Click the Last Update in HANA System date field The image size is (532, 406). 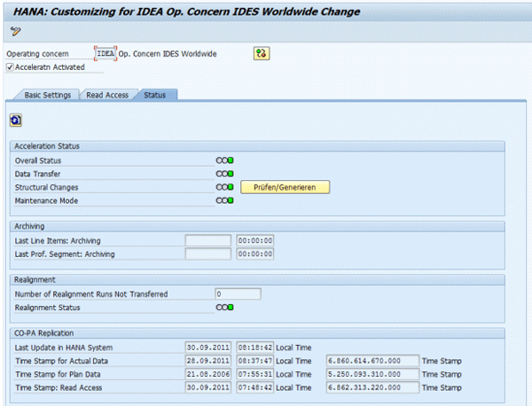pos(207,347)
